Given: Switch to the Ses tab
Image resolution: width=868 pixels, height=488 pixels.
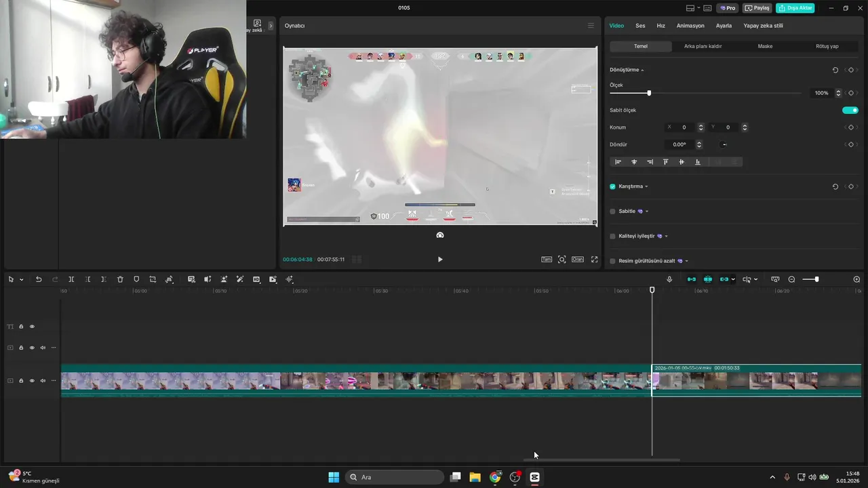Looking at the screenshot, I should [640, 26].
